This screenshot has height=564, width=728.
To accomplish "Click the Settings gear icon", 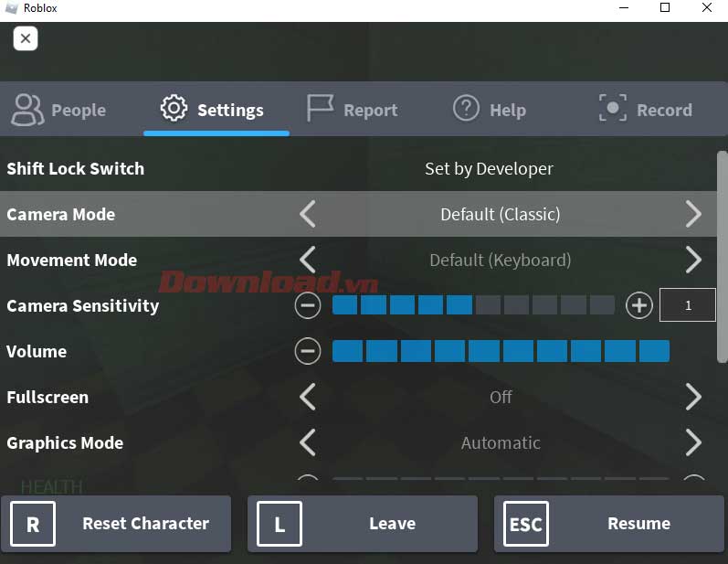I will [x=174, y=108].
